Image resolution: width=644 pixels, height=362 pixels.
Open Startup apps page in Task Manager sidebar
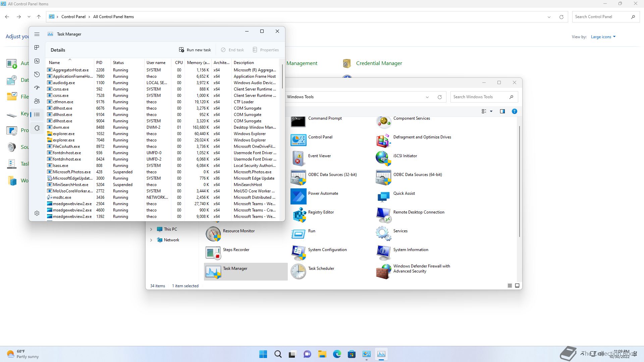[37, 88]
